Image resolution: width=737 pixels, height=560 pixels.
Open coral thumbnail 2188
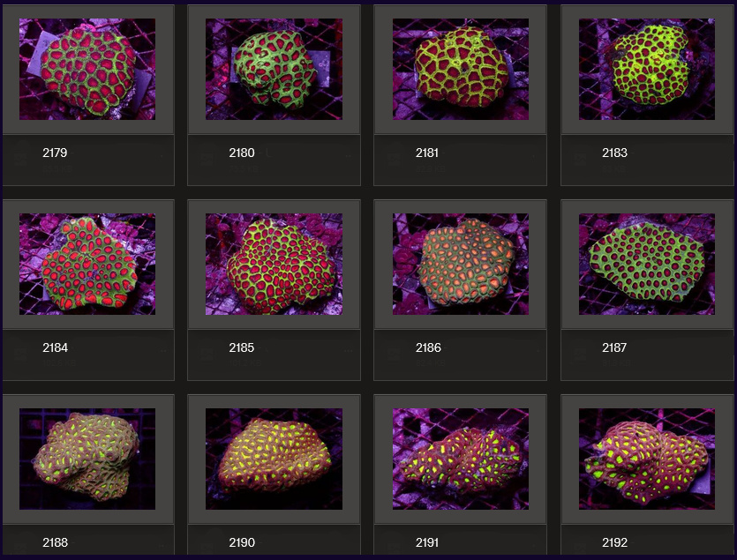[x=87, y=459]
